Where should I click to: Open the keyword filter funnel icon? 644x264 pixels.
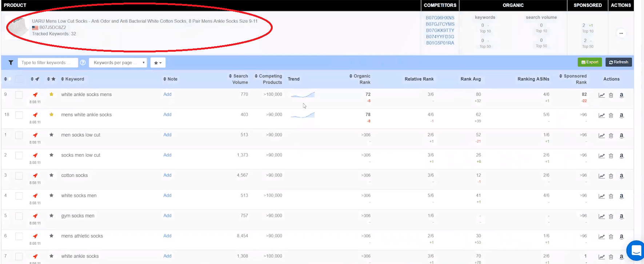pos(11,63)
